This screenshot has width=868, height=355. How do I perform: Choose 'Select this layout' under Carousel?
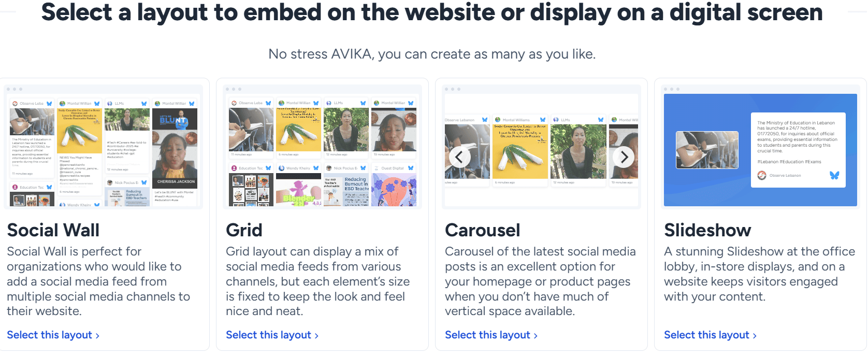pos(491,335)
